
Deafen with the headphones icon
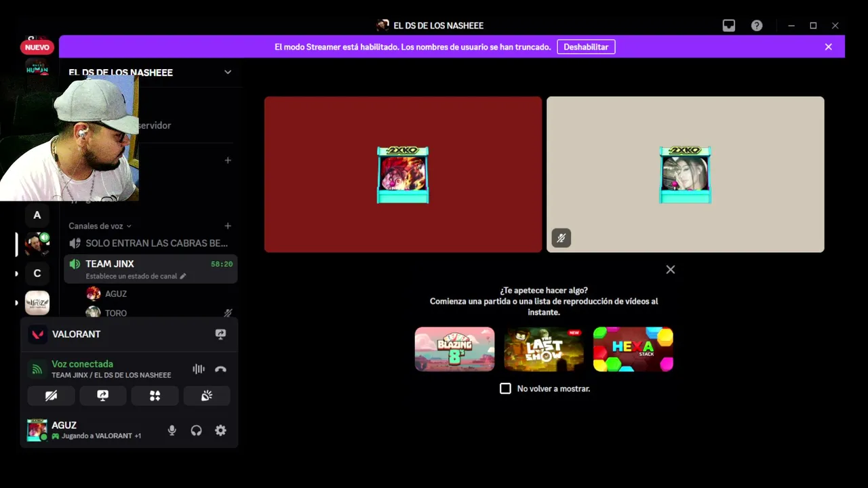coord(196,430)
